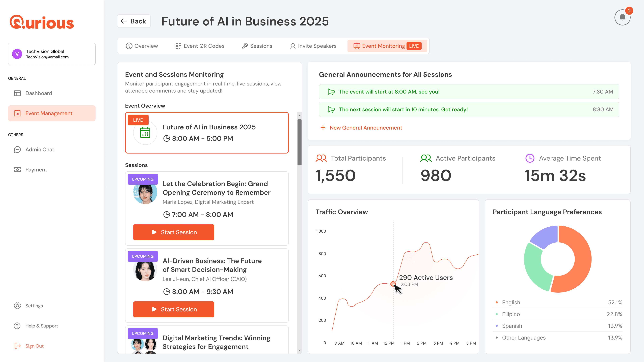Click the Event Monitoring presentation icon
644x362 pixels.
357,46
